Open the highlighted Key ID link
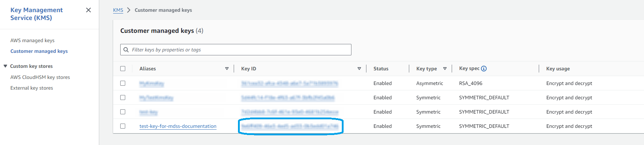This screenshot has width=644, height=145. click(x=289, y=126)
